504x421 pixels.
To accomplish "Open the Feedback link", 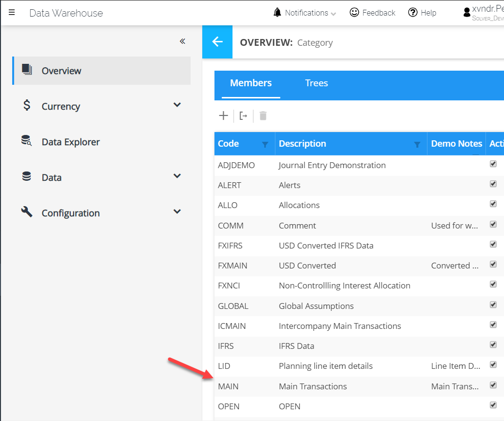I will tap(373, 13).
